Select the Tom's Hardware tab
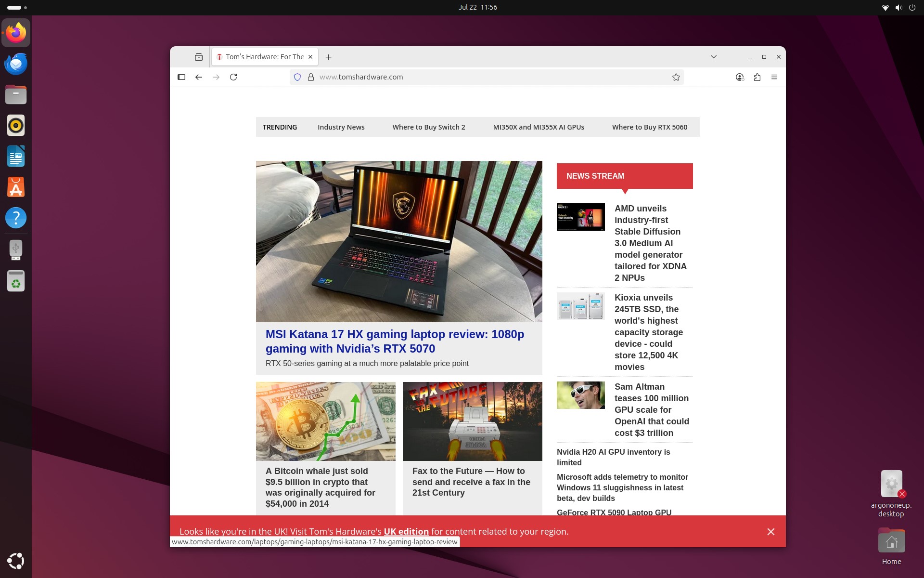The image size is (924, 578). tap(265, 57)
